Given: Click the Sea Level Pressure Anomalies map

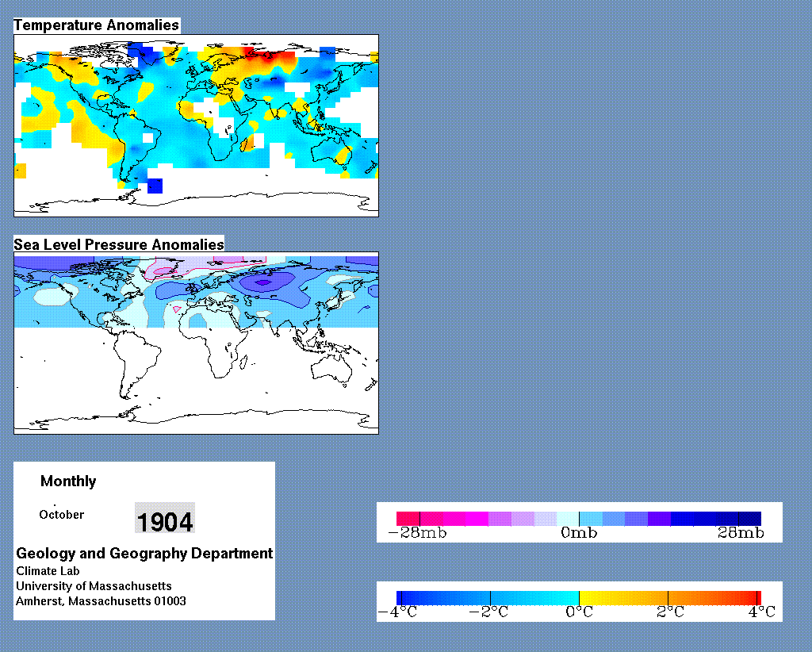Looking at the screenshot, I should click(197, 343).
